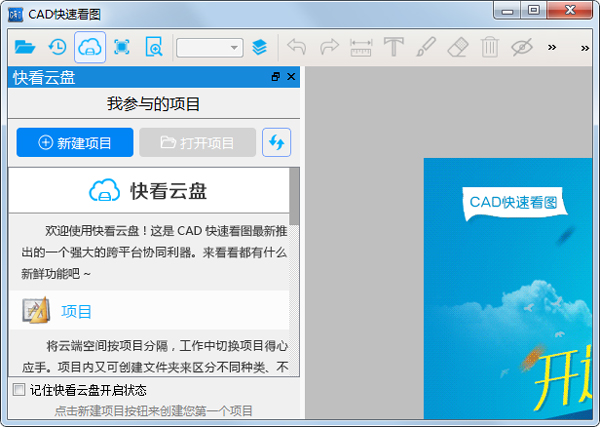Open the layer manager icon

tap(259, 47)
